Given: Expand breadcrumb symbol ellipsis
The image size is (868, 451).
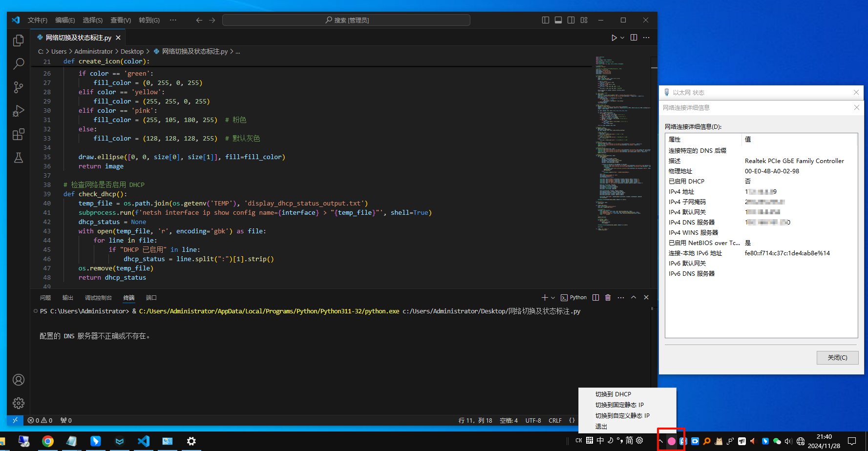Looking at the screenshot, I should coord(238,51).
